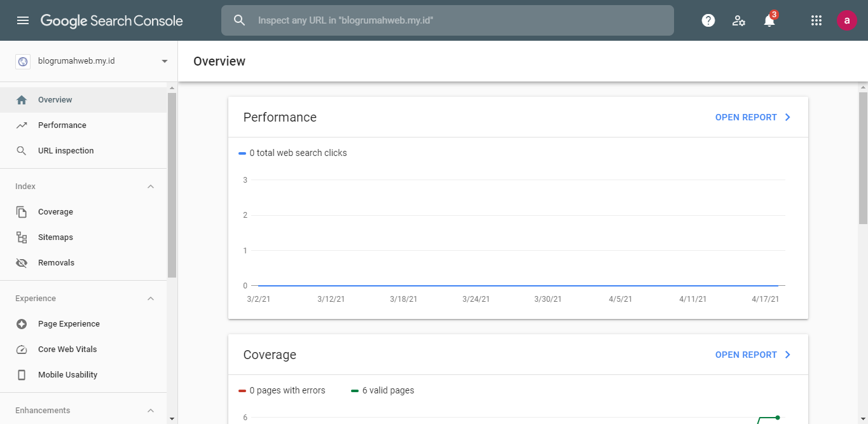Viewport: 868px width, 424px height.
Task: Click '0 total web search clicks' legend
Action: tap(293, 153)
